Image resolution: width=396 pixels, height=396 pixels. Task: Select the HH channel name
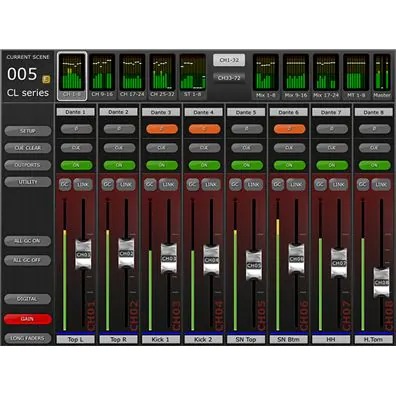[x=331, y=340]
